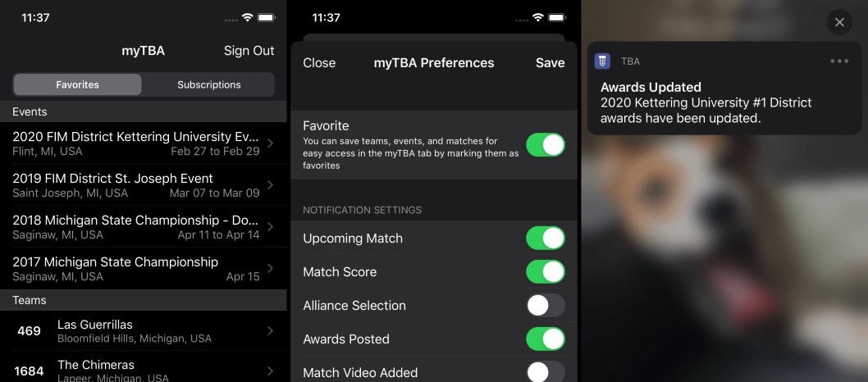Save the myTBA Preferences
The height and width of the screenshot is (382, 868).
[550, 63]
